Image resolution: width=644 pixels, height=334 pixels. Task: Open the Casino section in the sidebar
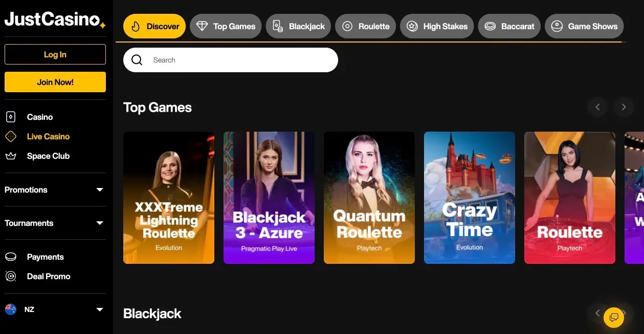pyautogui.click(x=39, y=117)
